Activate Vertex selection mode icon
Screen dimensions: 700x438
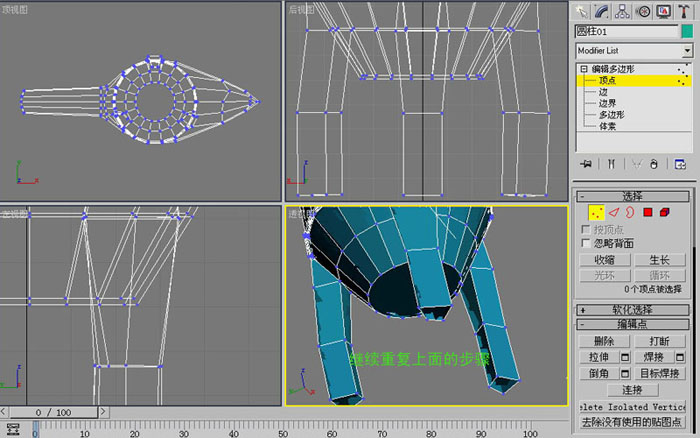[596, 213]
